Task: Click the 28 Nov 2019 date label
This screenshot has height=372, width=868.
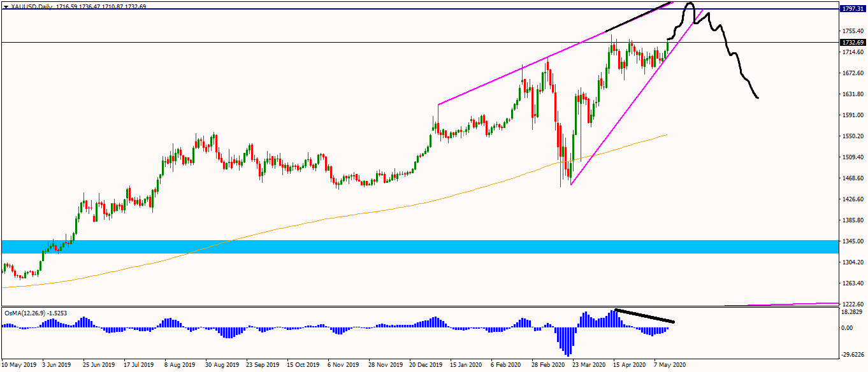Action: coord(384,366)
